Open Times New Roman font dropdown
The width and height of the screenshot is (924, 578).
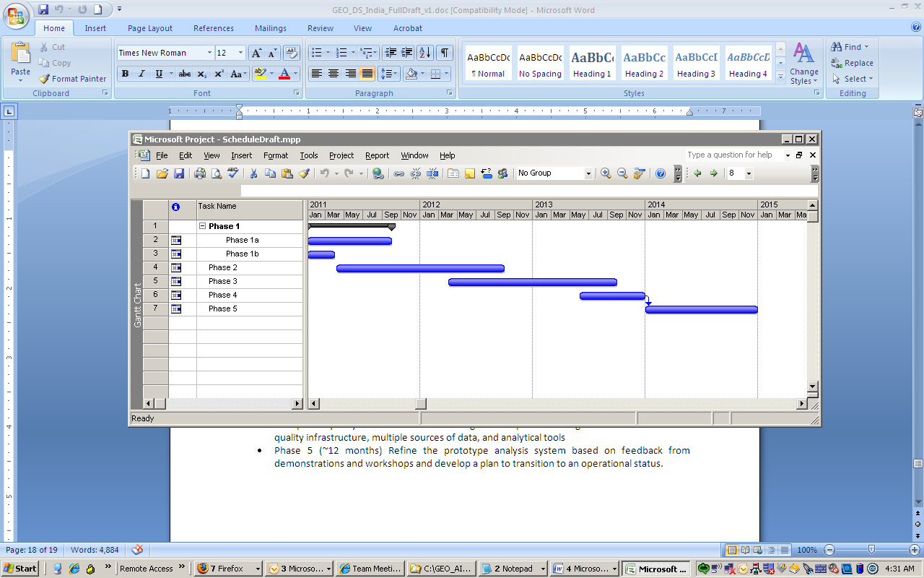click(x=209, y=53)
